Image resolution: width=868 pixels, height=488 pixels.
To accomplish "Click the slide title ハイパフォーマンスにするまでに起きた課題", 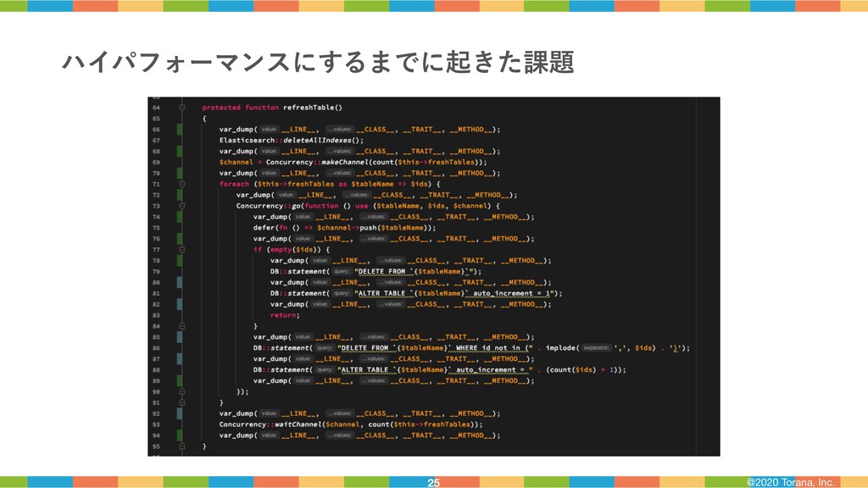I will point(318,61).
